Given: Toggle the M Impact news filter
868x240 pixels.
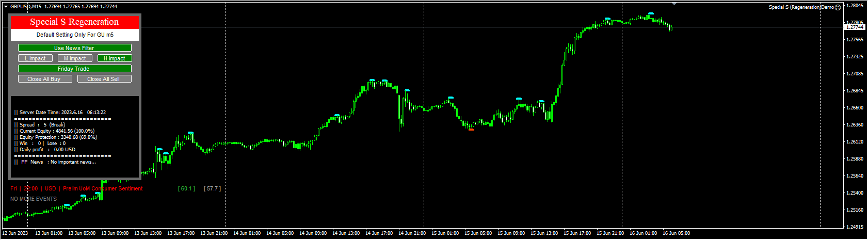Looking at the screenshot, I should (x=75, y=58).
